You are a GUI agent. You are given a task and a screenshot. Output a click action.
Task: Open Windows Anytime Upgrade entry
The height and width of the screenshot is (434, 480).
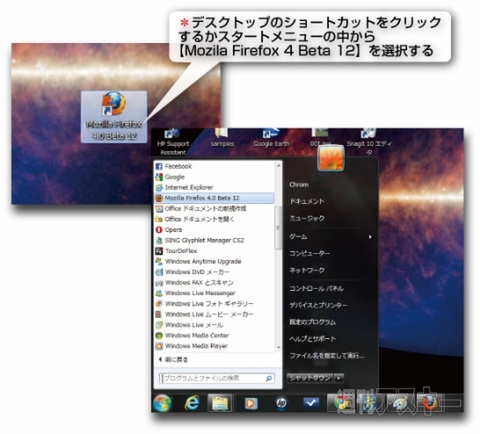click(214, 261)
